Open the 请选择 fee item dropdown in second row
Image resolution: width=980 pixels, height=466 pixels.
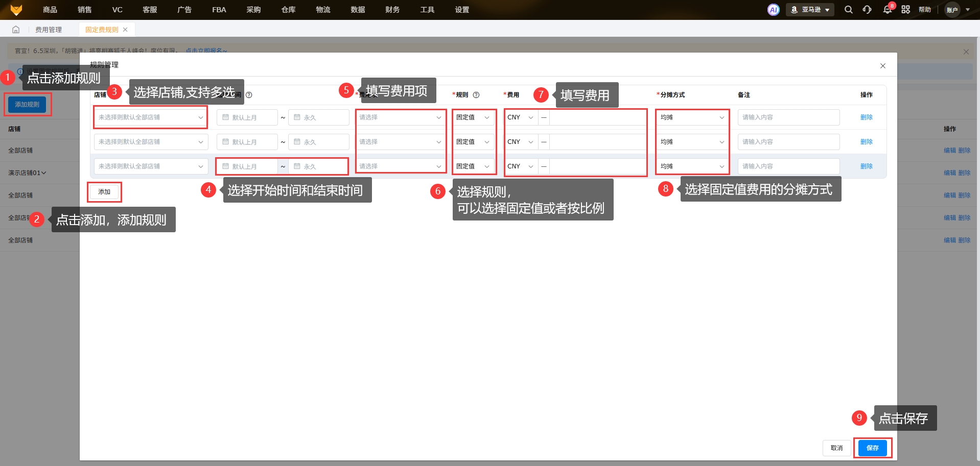(401, 142)
